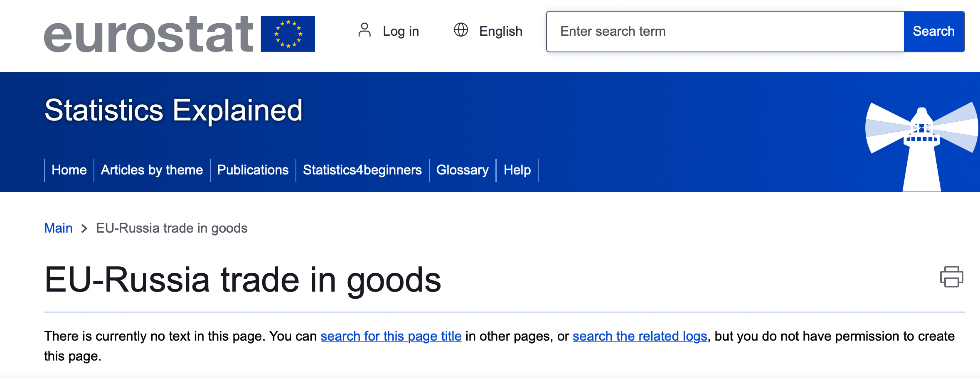
Task: Click the globe language icon
Action: click(x=461, y=30)
